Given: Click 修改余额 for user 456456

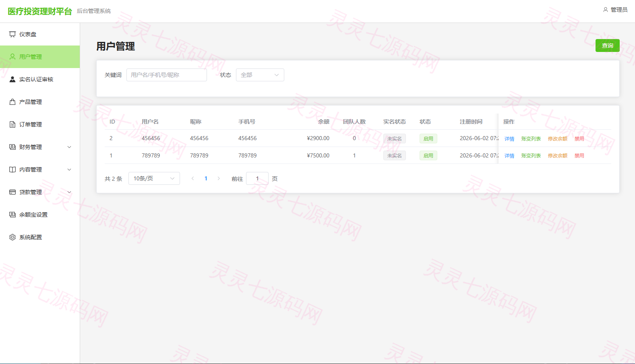Looking at the screenshot, I should coord(558,139).
